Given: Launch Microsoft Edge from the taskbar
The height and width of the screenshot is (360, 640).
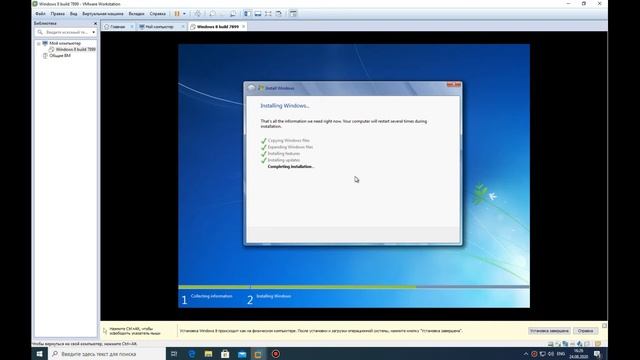Looking at the screenshot, I should [x=191, y=354].
